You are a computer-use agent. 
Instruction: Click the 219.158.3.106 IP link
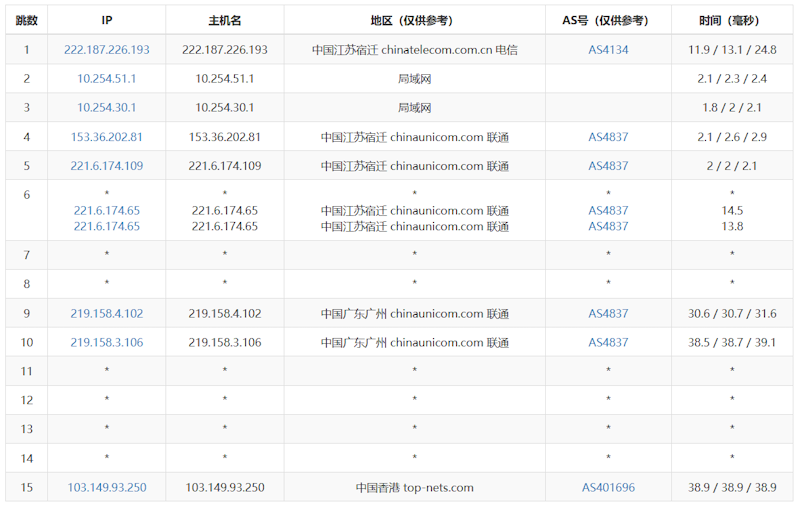coord(107,342)
